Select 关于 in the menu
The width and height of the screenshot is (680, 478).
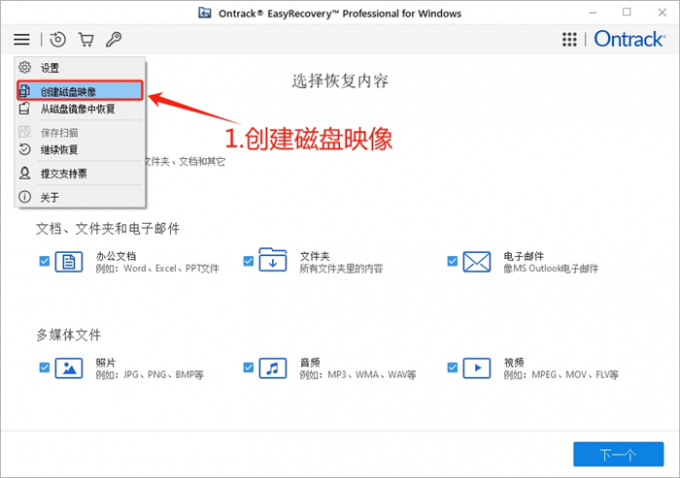80,197
